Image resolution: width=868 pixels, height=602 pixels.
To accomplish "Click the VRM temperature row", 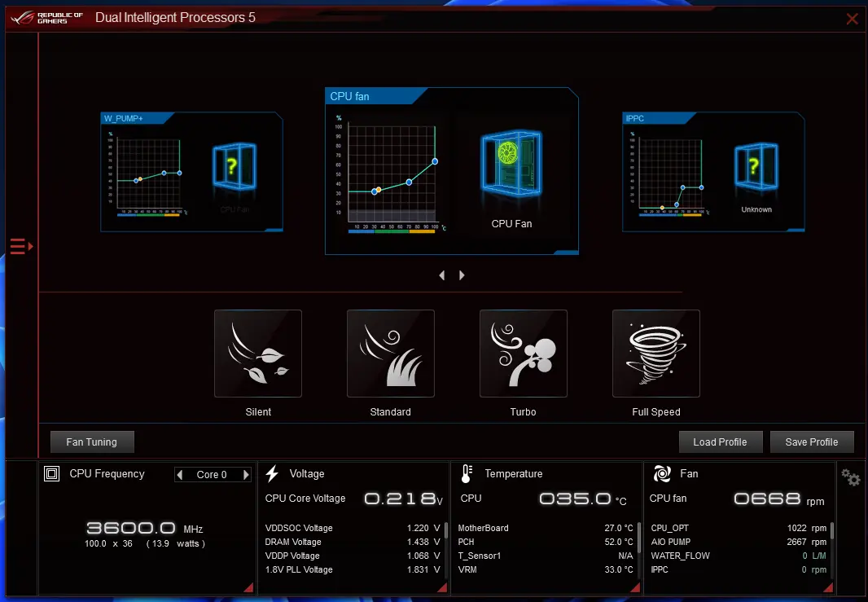I will click(546, 569).
